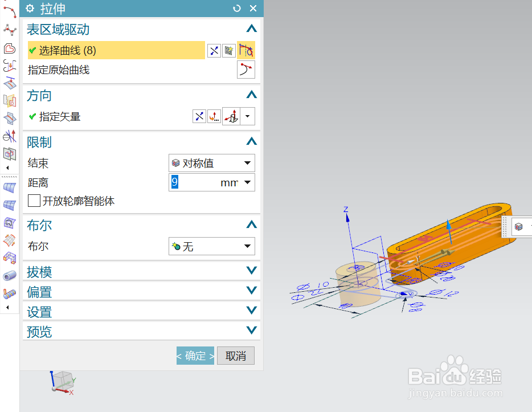Click the reverse direction icon next to 选择曲线
This screenshot has height=412, width=532.
[x=214, y=51]
